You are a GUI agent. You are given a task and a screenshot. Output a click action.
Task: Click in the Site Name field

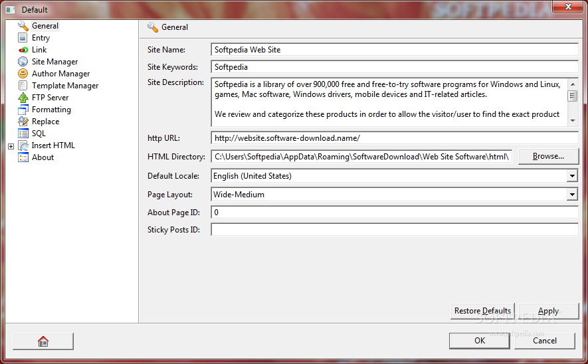pyautogui.click(x=395, y=49)
